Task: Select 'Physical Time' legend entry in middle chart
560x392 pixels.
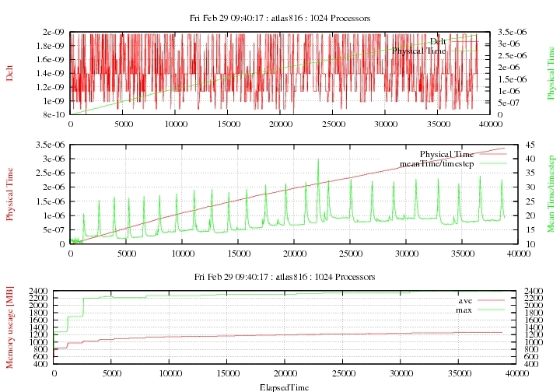Action: coord(446,154)
